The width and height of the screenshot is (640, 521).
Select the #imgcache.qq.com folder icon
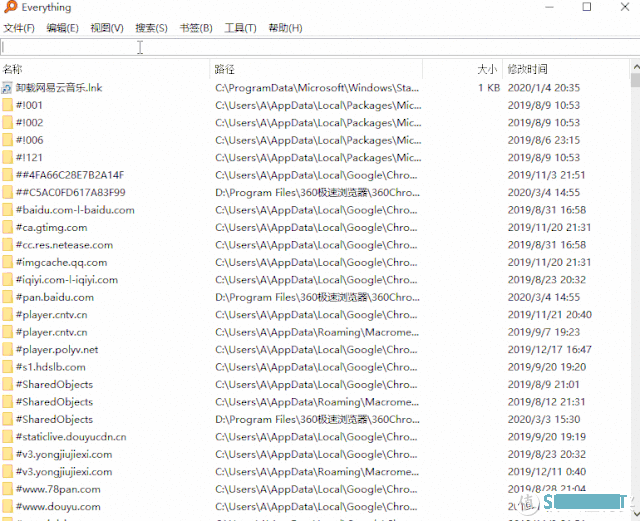[7, 262]
